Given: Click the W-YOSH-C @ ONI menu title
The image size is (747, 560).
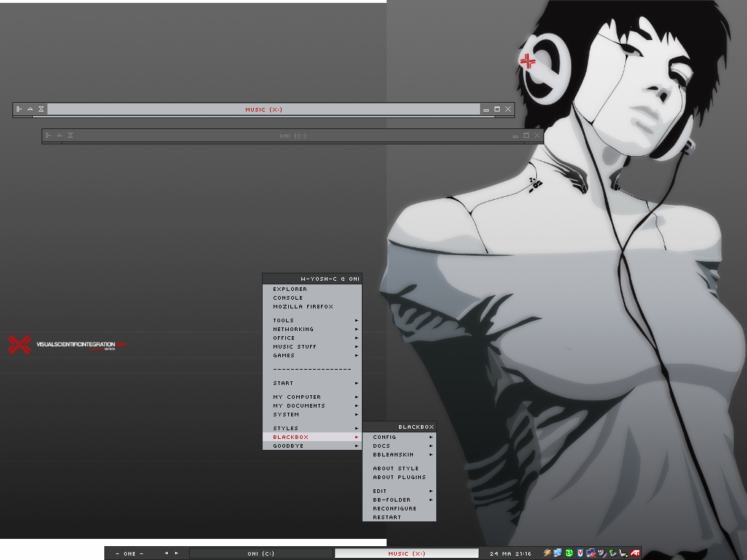Looking at the screenshot, I should [312, 279].
